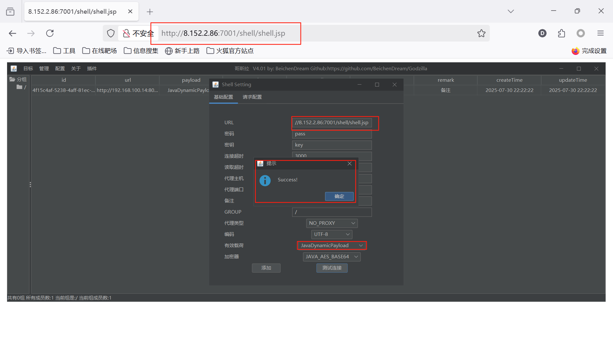Open the Firefox hamburger menu
613x364 pixels.
tap(601, 33)
